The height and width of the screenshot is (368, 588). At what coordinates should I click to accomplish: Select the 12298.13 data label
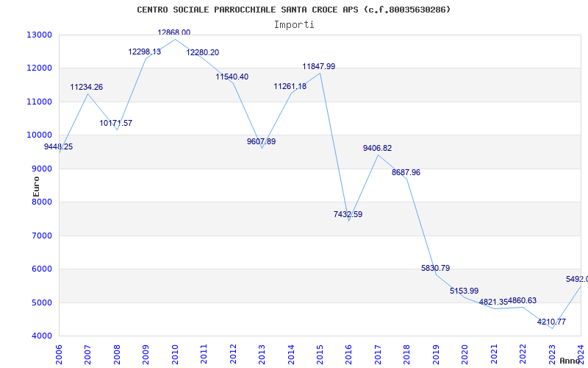145,52
